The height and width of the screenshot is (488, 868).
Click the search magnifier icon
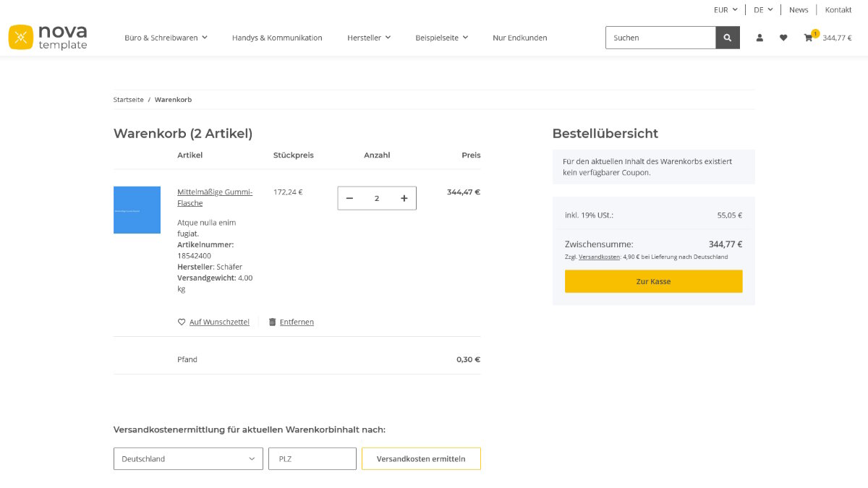point(727,37)
